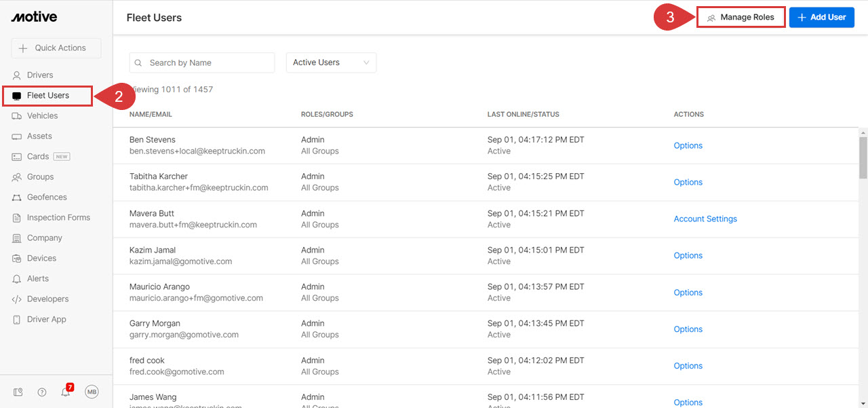Expand the Active Users filter dropdown
868x408 pixels.
(331, 62)
